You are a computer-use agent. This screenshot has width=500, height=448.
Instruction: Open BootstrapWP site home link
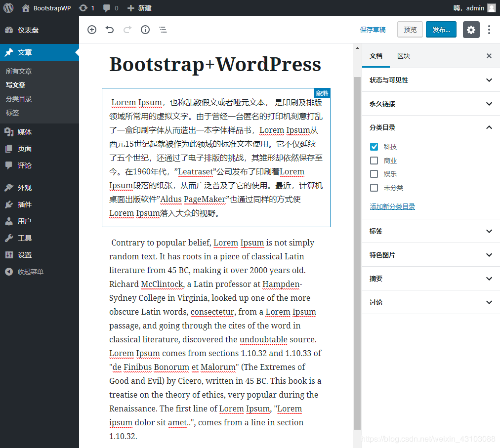pos(46,8)
